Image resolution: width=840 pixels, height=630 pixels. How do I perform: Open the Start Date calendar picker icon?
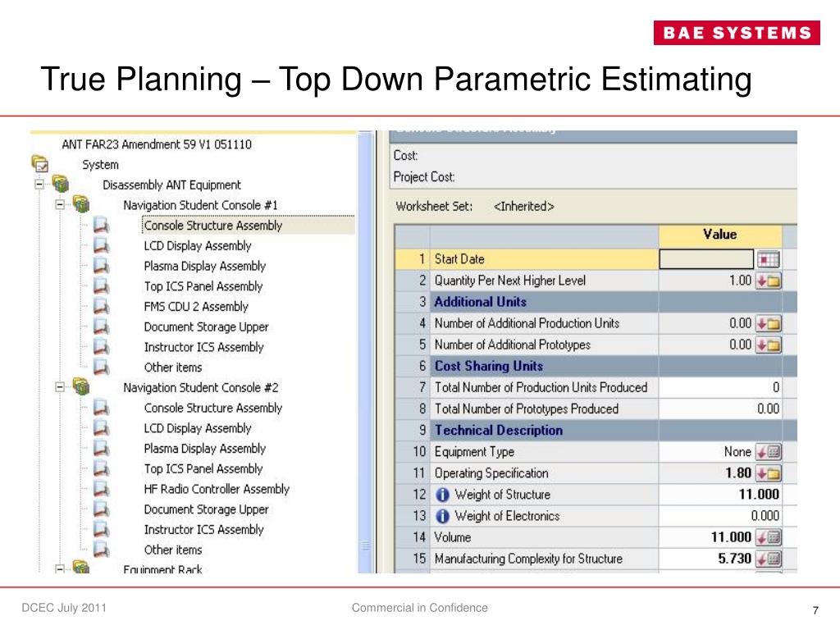pyautogui.click(x=768, y=259)
